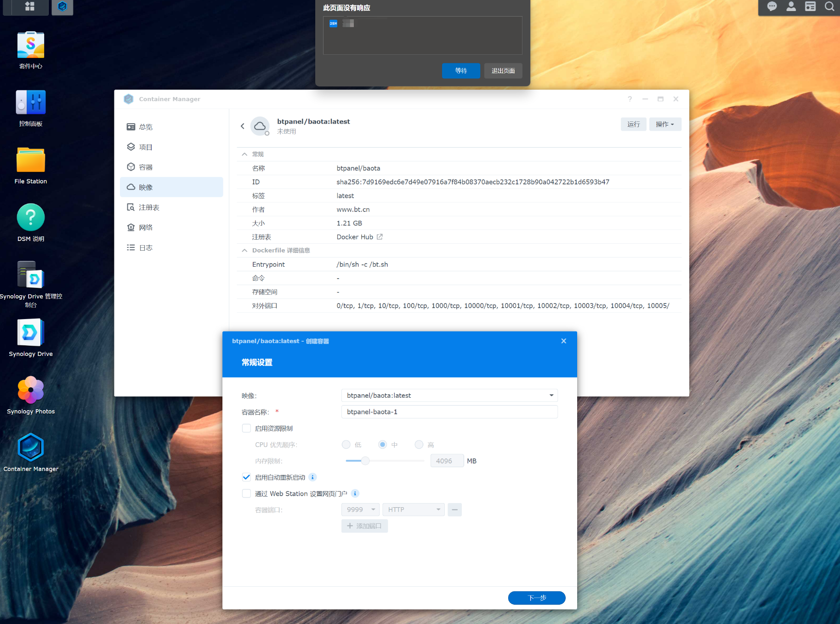The image size is (840, 624).
Task: Open the HTTP protocol dropdown
Action: [414, 510]
